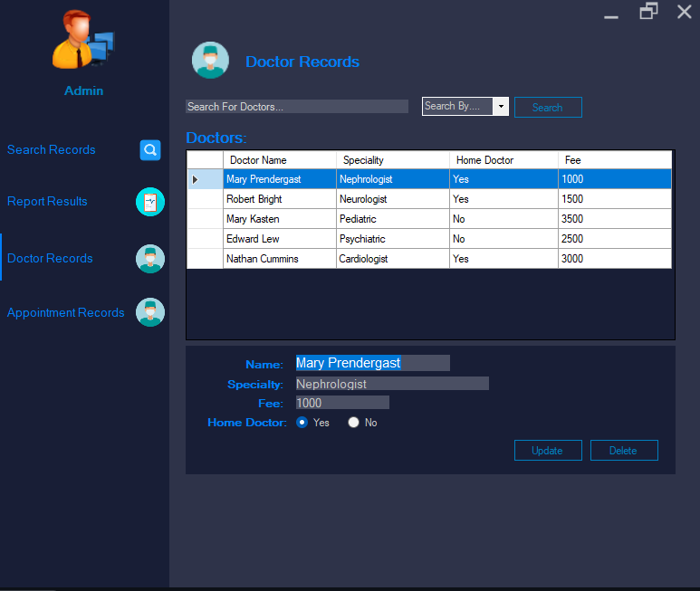
Task: Click the Delete button
Action: coord(624,450)
